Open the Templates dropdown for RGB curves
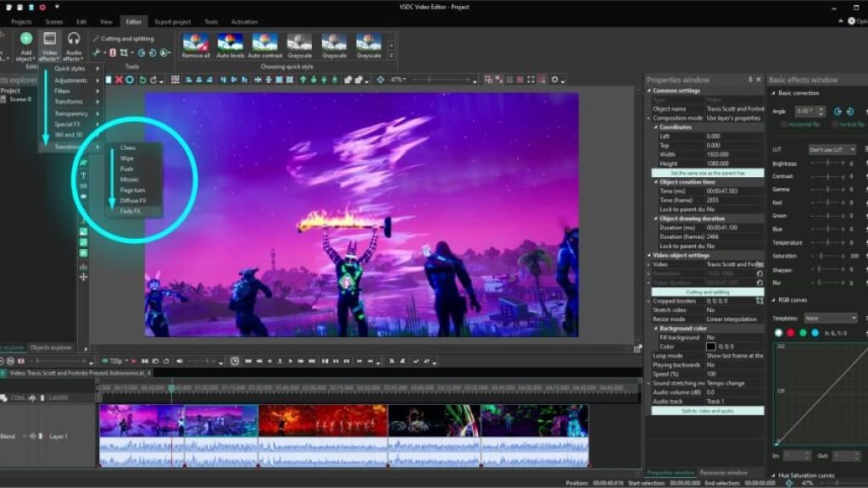The height and width of the screenshot is (488, 868). coord(831,319)
